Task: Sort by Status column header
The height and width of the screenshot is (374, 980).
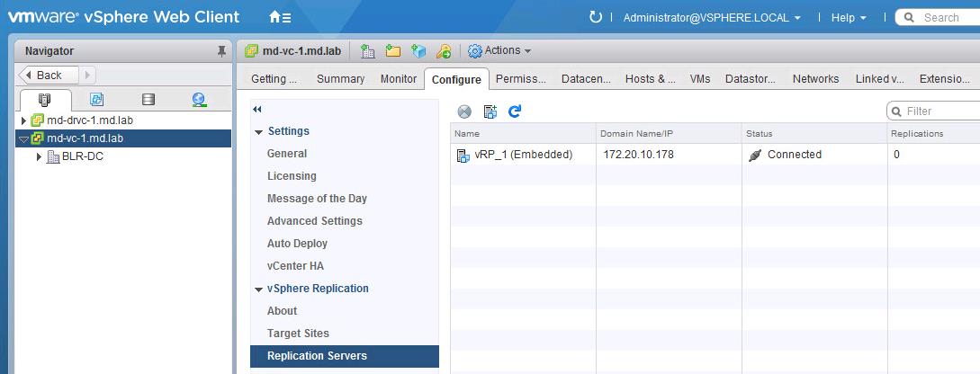Action: (x=814, y=134)
